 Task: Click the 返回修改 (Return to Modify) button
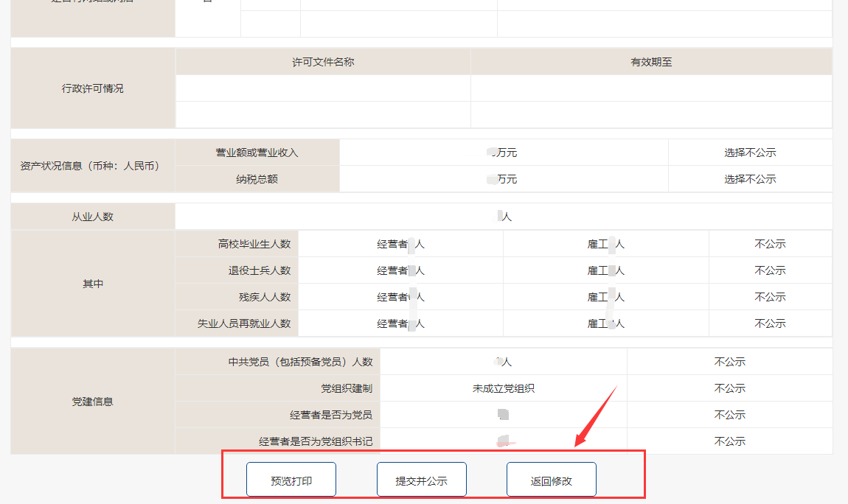pyautogui.click(x=551, y=478)
